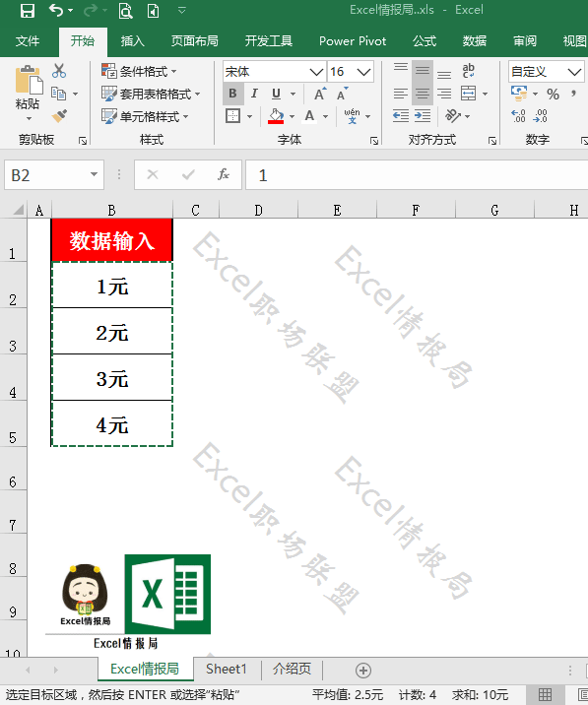Decrease decimal places
Viewport: 588px width, 705px height.
coord(540,116)
